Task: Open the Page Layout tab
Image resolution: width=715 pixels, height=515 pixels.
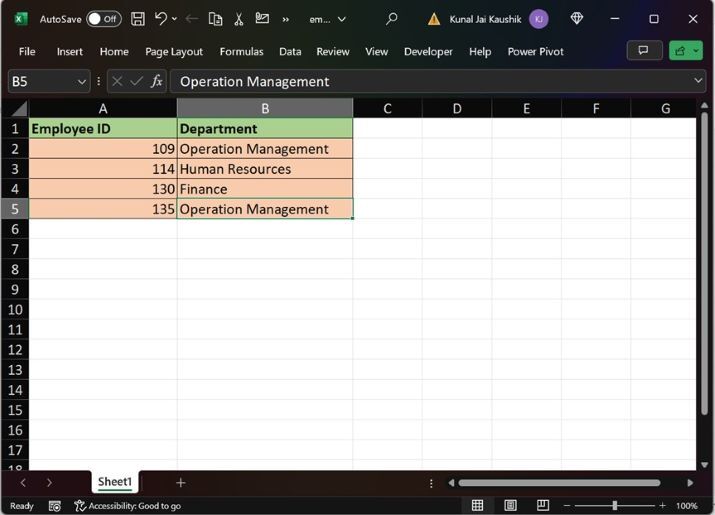Action: (x=174, y=52)
